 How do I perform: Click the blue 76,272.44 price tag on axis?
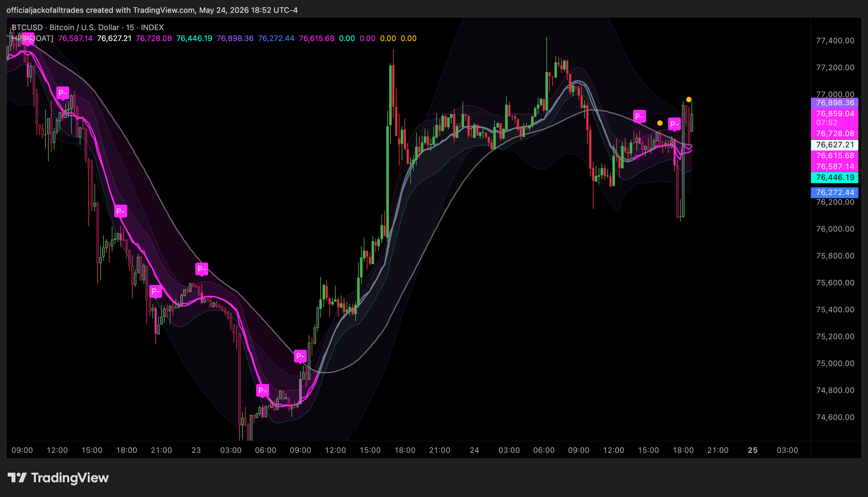(835, 192)
